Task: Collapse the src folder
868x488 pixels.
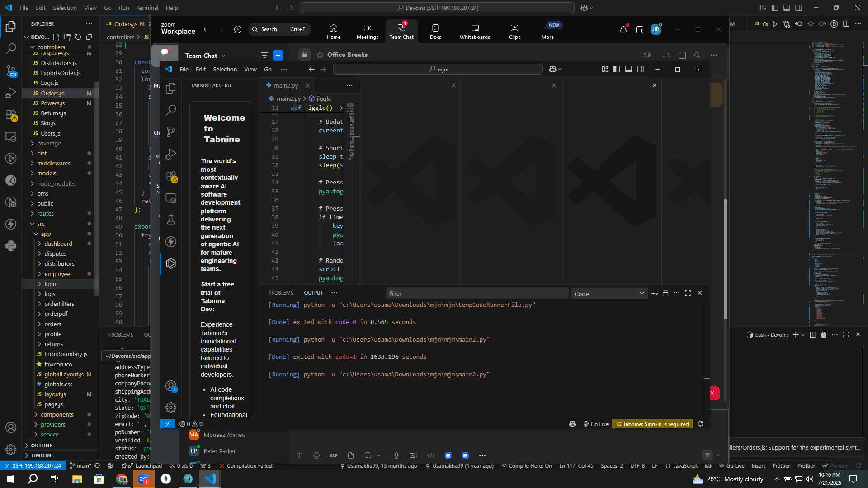Action: pyautogui.click(x=41, y=224)
